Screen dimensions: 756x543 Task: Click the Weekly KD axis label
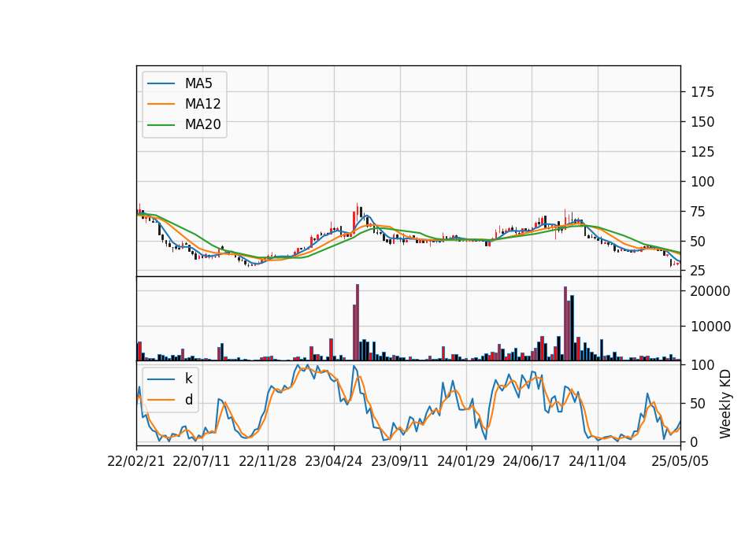[725, 404]
